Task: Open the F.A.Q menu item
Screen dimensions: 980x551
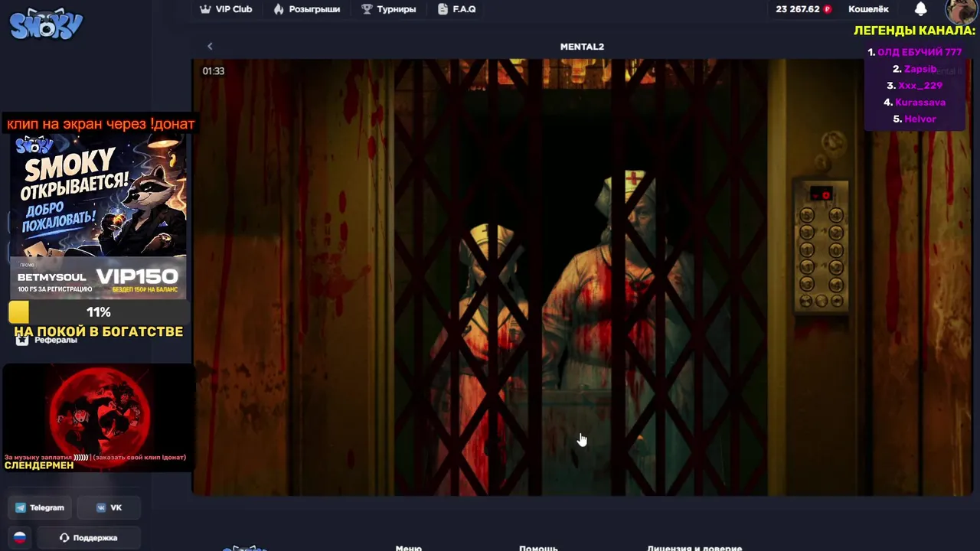Action: (x=457, y=9)
